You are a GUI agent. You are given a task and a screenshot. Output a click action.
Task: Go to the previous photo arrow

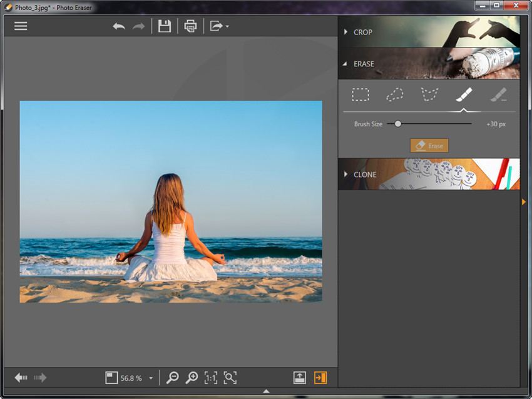(x=21, y=378)
